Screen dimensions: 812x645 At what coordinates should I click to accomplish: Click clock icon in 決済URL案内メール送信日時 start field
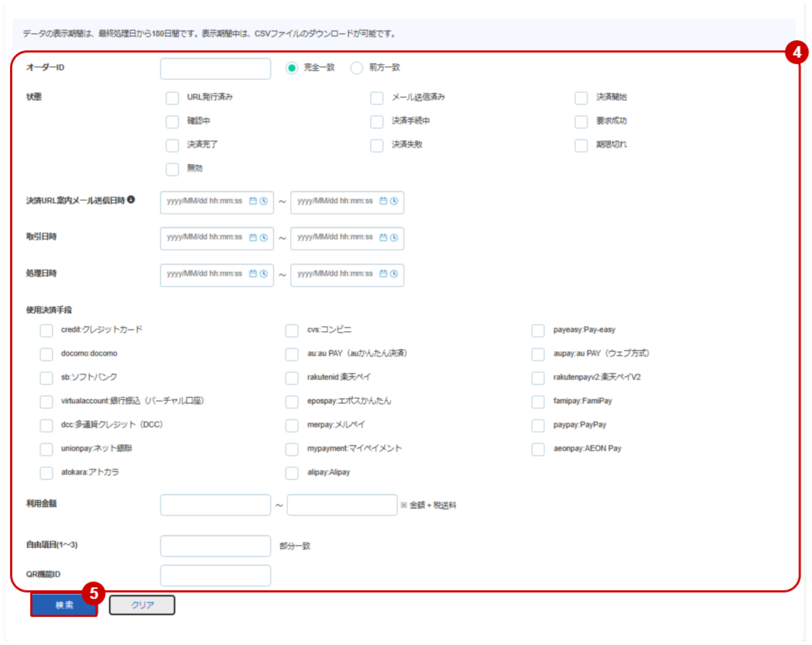pyautogui.click(x=263, y=201)
